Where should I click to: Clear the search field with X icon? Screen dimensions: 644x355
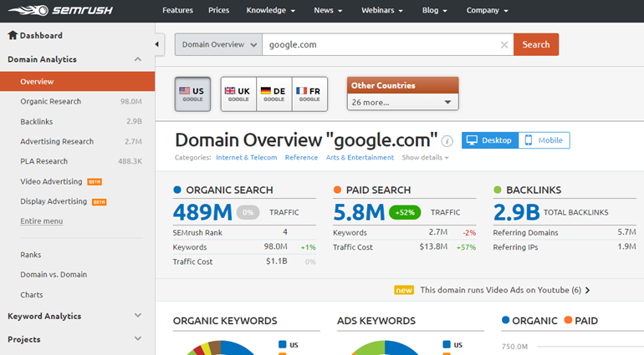pyautogui.click(x=503, y=45)
